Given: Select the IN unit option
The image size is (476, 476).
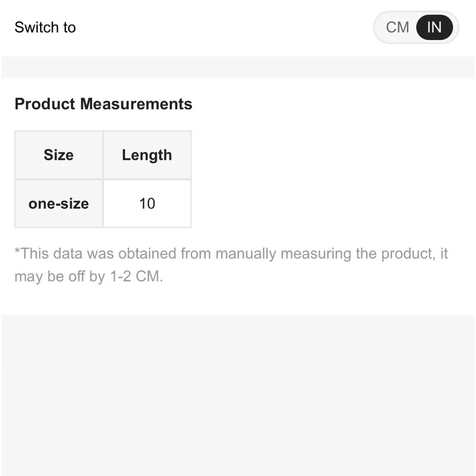Looking at the screenshot, I should (434, 28).
